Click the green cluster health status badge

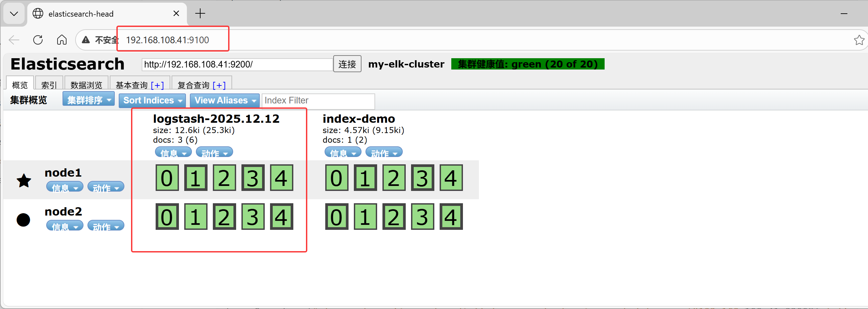528,64
